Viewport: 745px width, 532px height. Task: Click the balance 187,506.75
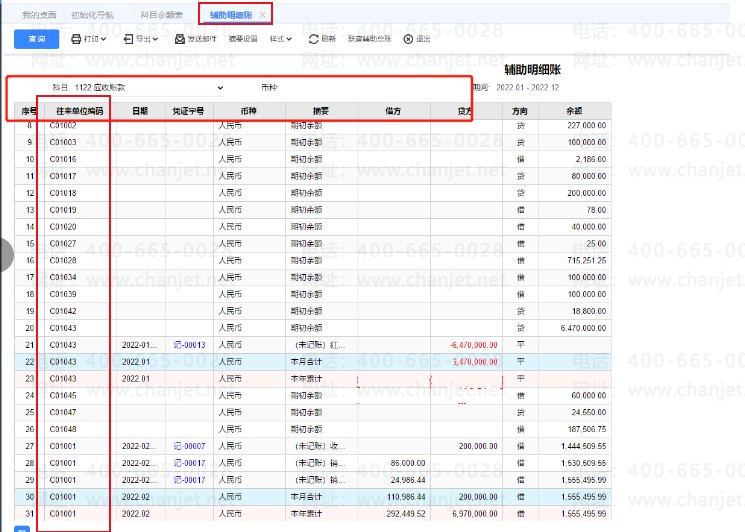[587, 429]
